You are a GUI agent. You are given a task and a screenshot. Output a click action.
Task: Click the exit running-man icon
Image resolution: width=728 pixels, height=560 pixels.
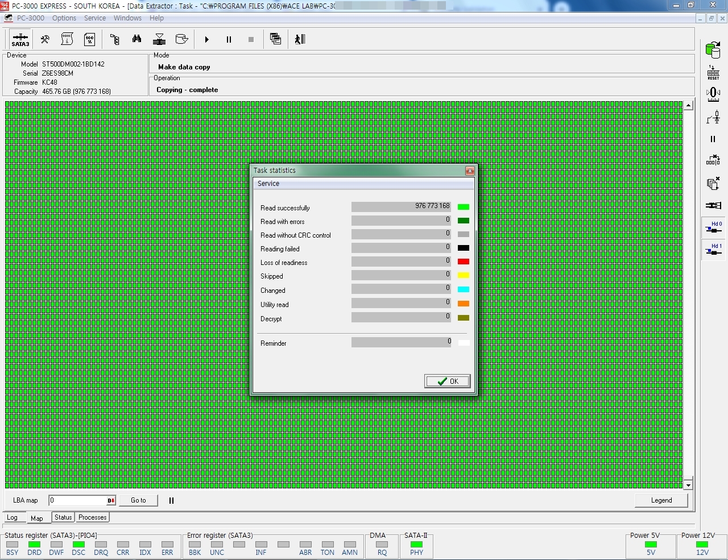coord(300,39)
